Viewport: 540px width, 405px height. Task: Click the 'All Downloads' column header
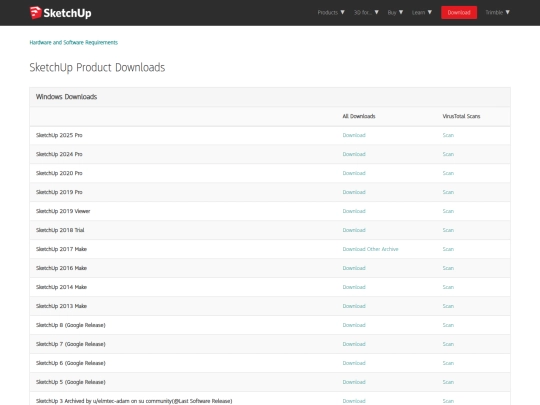click(x=359, y=116)
